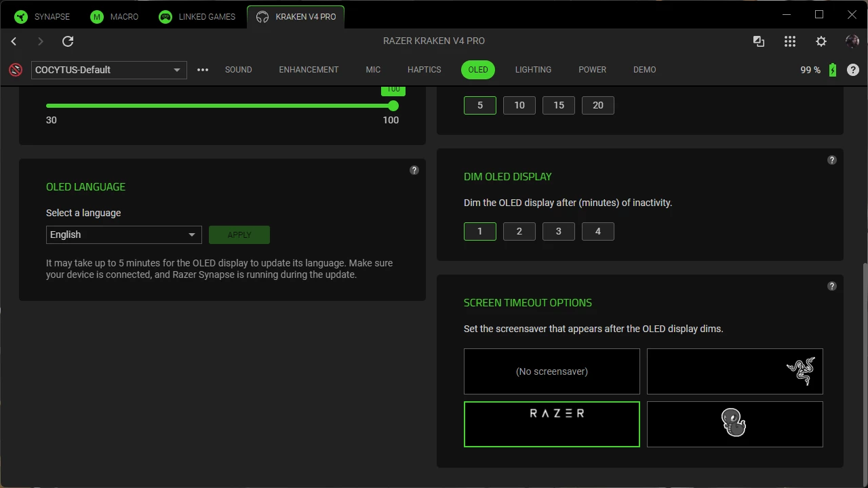Open the user profile avatar
868x488 pixels.
[852, 41]
